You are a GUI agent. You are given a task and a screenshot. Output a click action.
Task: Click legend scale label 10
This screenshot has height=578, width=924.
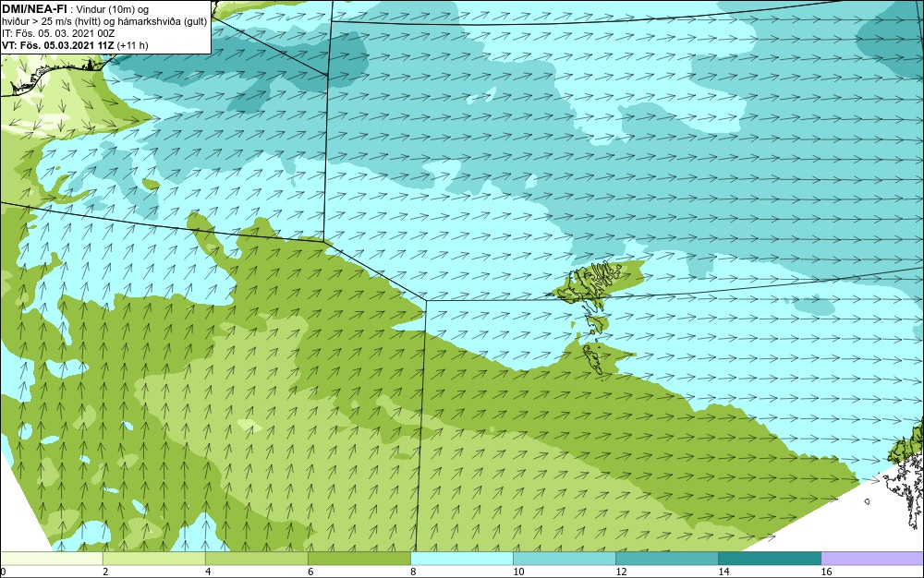[x=518, y=572]
